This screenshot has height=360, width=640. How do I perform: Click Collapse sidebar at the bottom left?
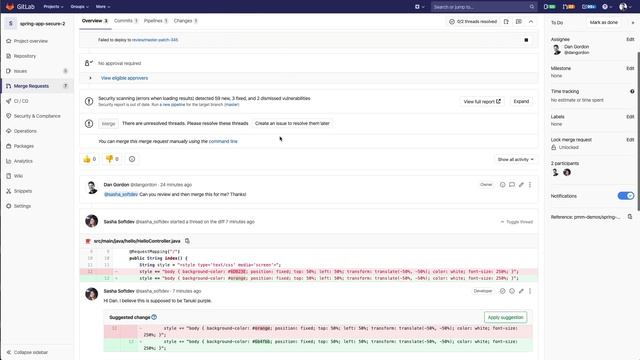coord(27,352)
